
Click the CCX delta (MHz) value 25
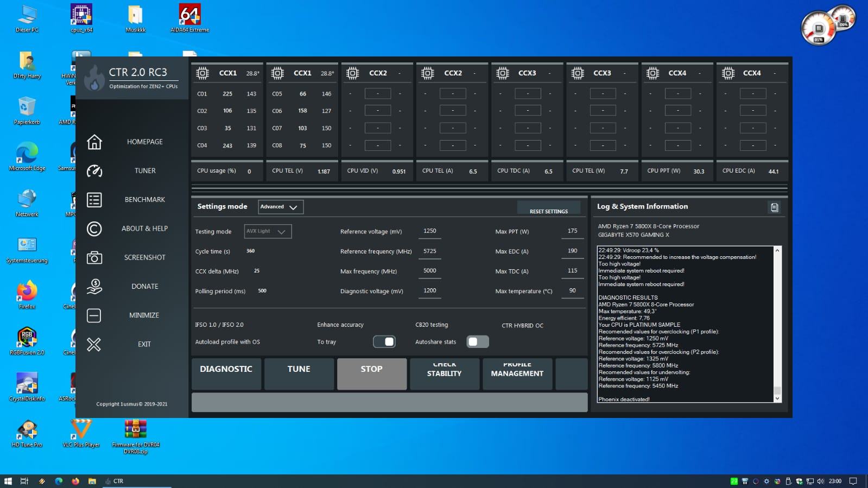pyautogui.click(x=257, y=271)
